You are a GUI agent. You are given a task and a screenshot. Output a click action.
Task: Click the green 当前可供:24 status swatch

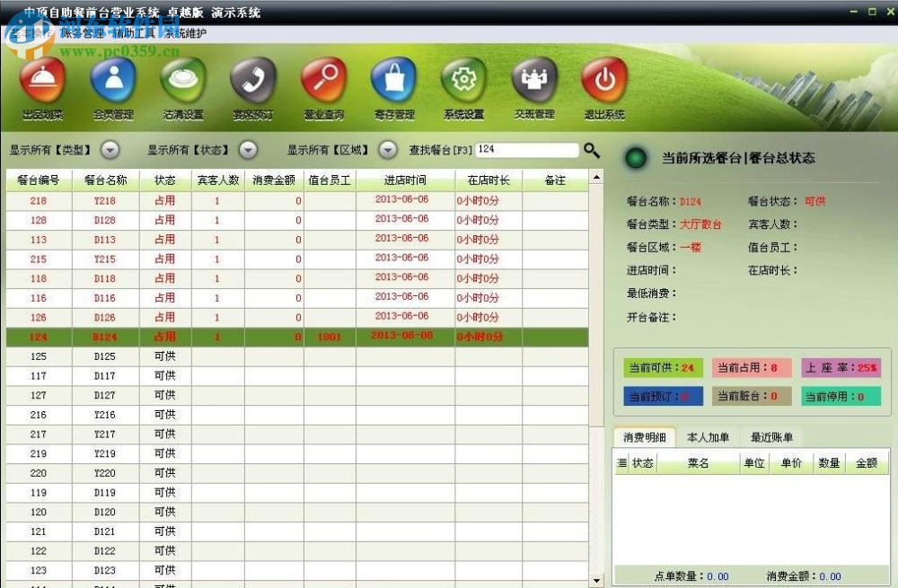click(661, 368)
